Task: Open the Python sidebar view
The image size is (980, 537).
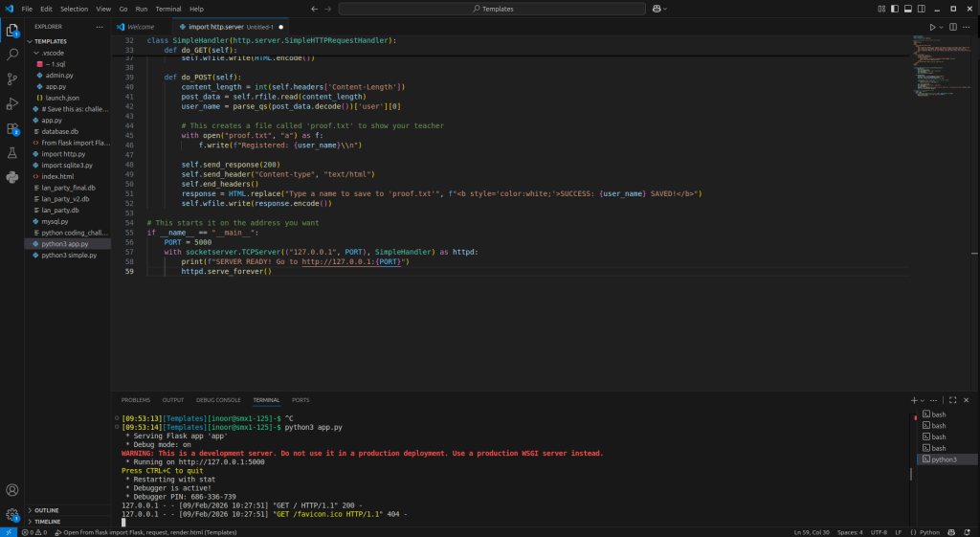Action: click(x=12, y=177)
